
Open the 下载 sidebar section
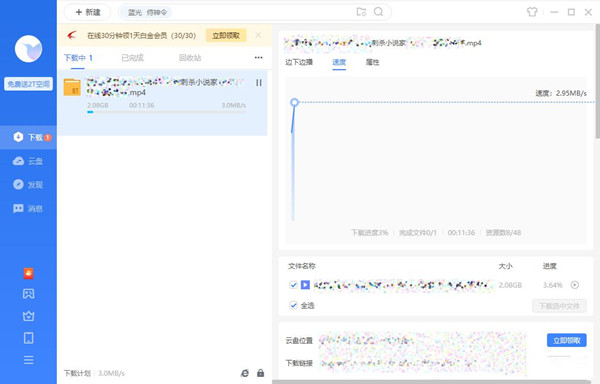28,137
